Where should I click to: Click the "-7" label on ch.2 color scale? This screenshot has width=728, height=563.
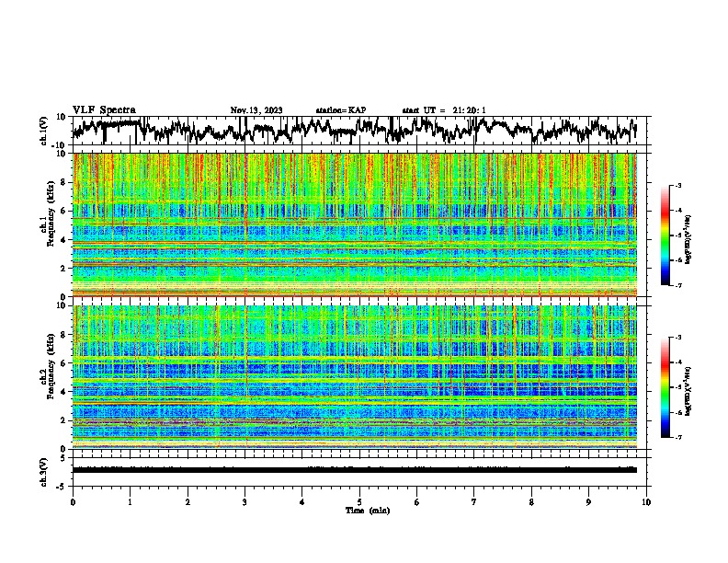click(677, 437)
